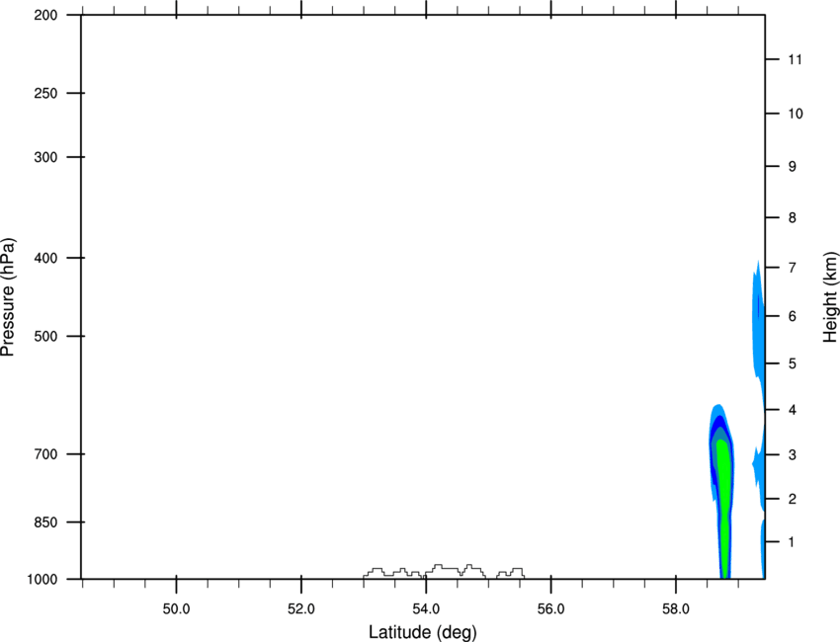Click the 5 km height label

click(x=793, y=364)
